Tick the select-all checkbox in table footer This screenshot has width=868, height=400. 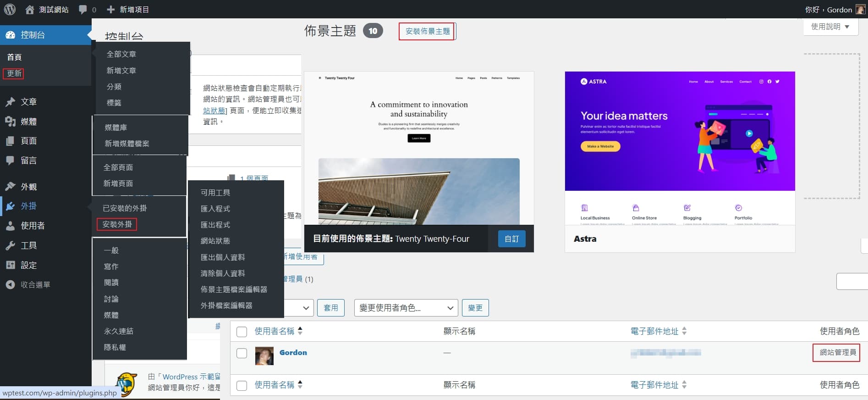242,385
